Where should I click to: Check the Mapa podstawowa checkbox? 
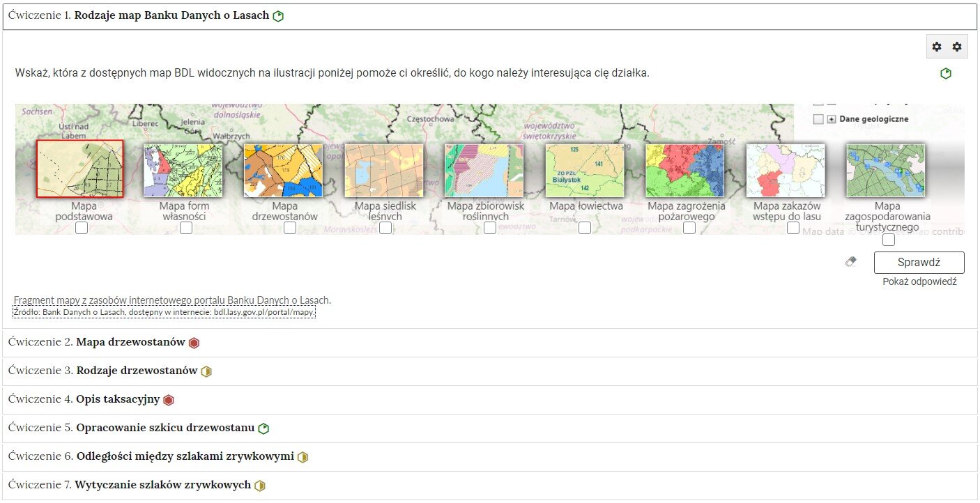pyautogui.click(x=81, y=228)
